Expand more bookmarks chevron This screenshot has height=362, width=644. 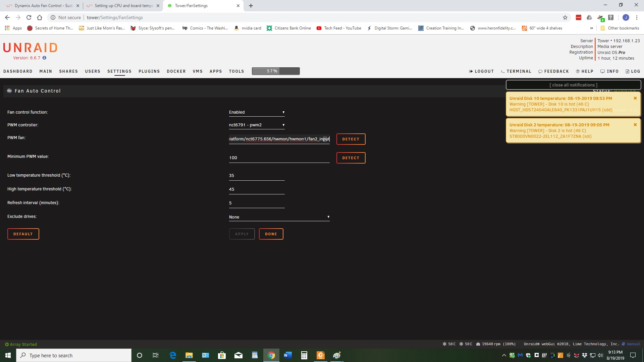pos(591,28)
